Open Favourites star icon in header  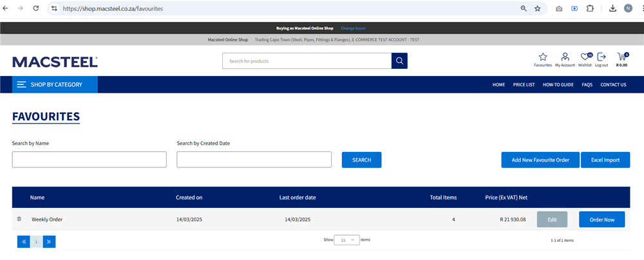click(x=543, y=57)
